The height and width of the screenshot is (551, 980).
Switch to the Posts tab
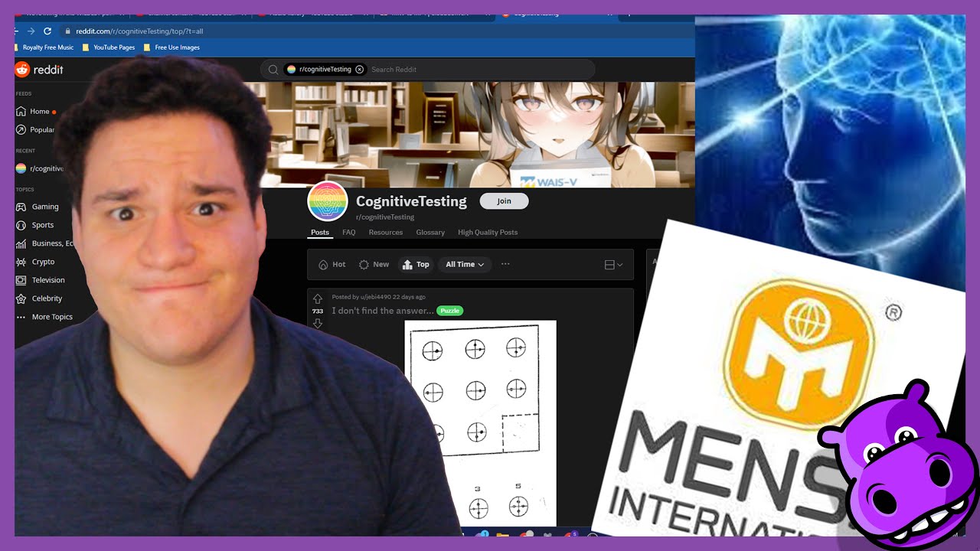(x=320, y=233)
